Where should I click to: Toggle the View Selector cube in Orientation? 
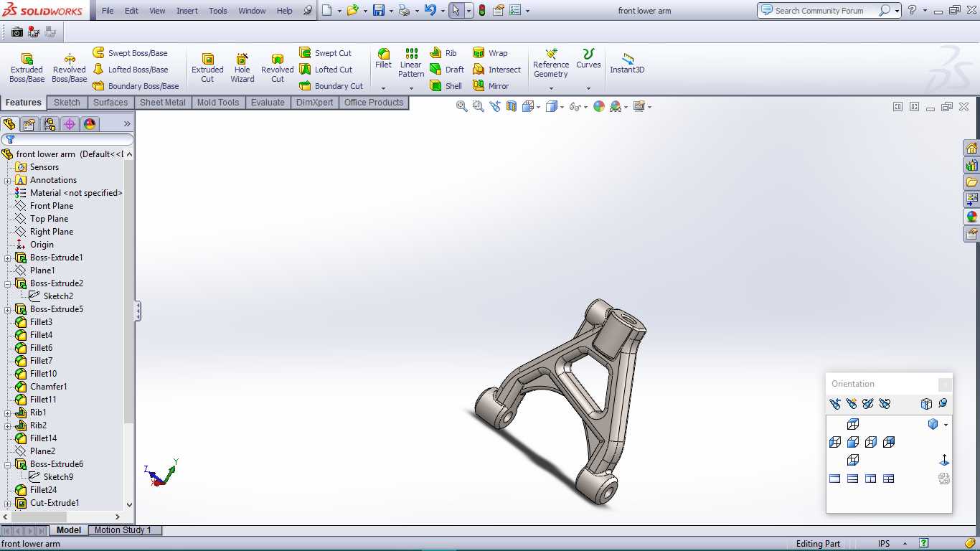[926, 404]
